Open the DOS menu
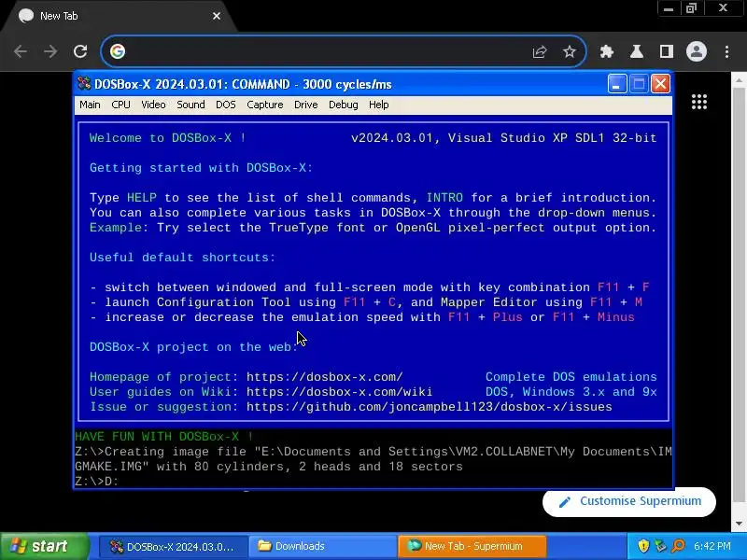Image resolution: width=747 pixels, height=560 pixels. tap(226, 105)
